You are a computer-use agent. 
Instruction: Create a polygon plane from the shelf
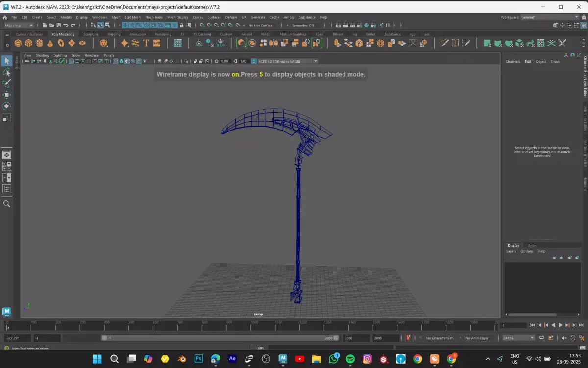(x=72, y=43)
